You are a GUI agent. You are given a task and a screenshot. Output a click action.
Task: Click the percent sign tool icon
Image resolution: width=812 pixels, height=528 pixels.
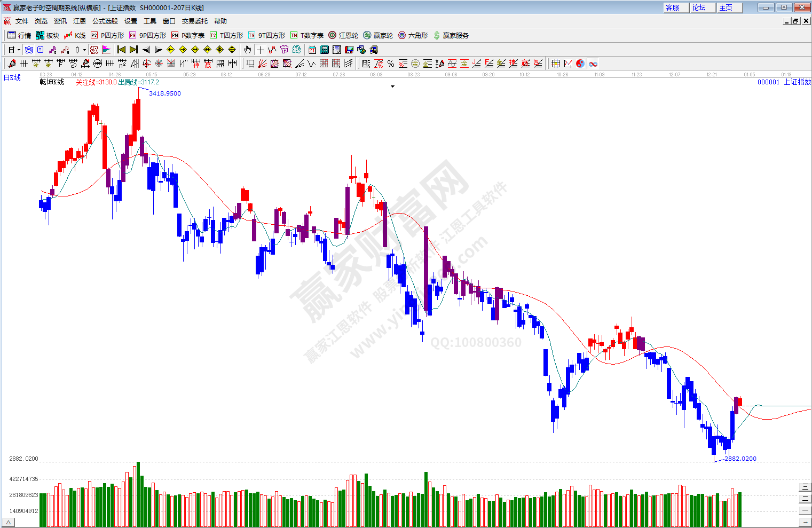point(391,64)
